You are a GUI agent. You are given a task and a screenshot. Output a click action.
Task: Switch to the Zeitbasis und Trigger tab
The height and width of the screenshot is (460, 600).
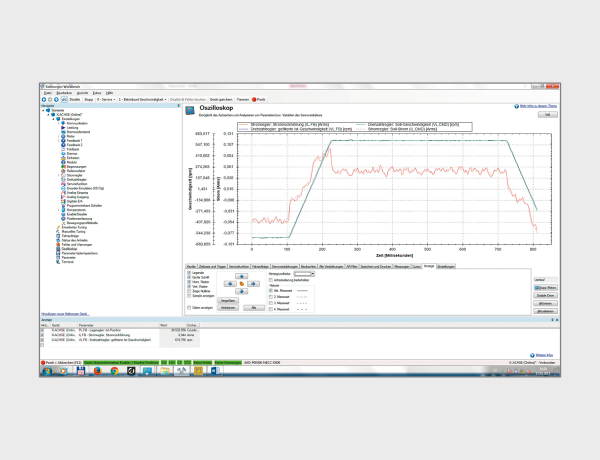(x=211, y=266)
